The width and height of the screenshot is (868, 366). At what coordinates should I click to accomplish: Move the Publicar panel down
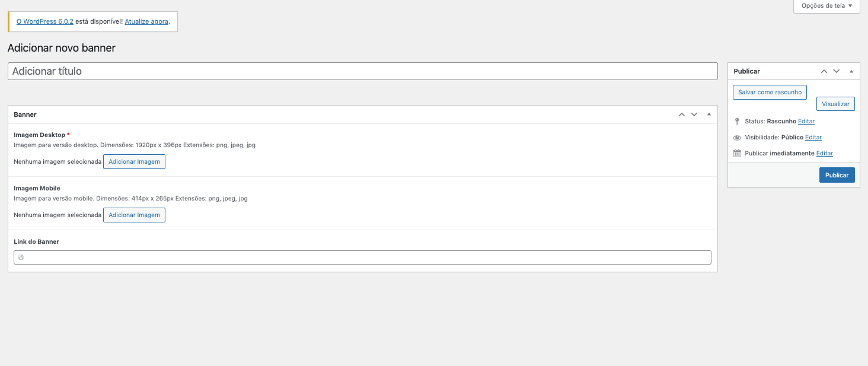point(837,71)
